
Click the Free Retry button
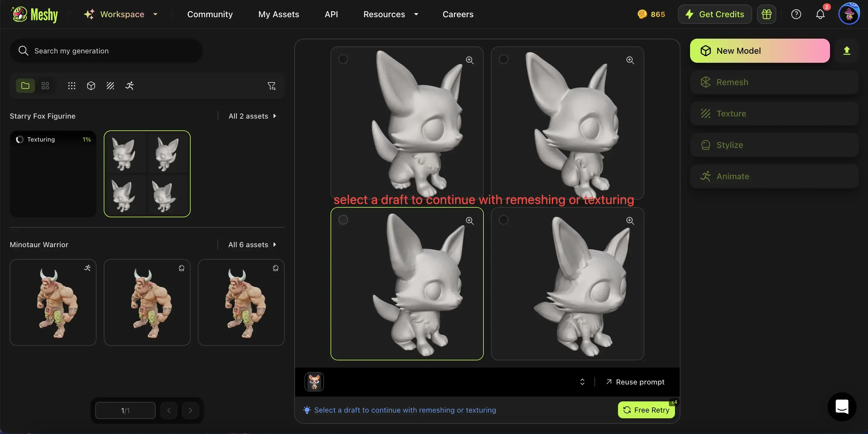tap(646, 410)
